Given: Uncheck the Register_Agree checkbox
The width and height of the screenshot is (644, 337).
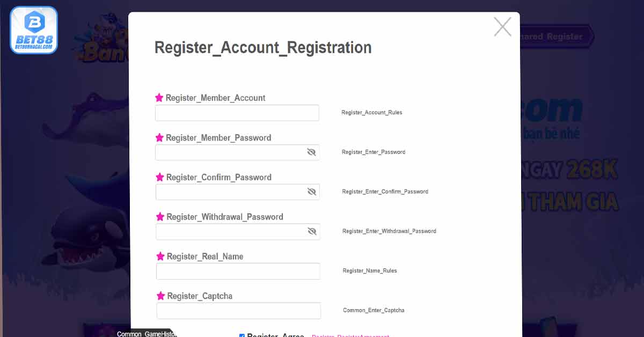Looking at the screenshot, I should pos(242,336).
